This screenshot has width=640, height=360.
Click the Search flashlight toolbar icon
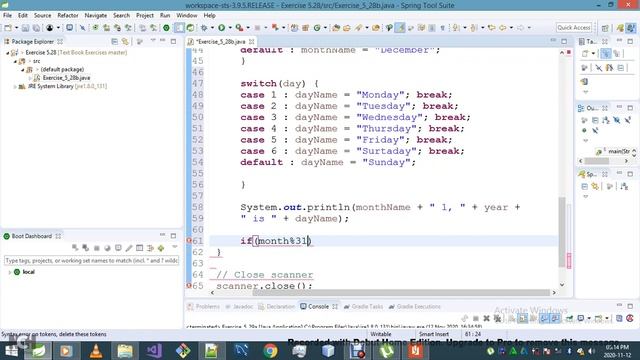[358, 28]
